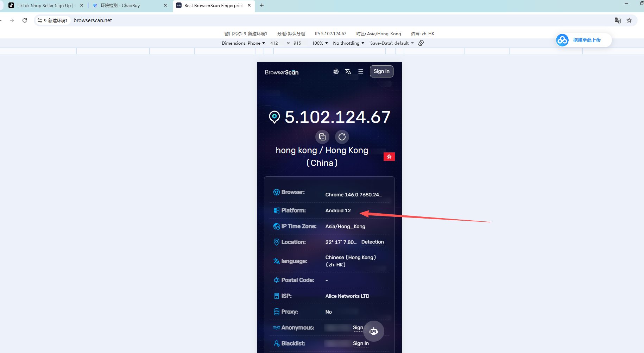The width and height of the screenshot is (644, 353).
Task: Click the device width field showing 412
Action: pyautogui.click(x=274, y=43)
